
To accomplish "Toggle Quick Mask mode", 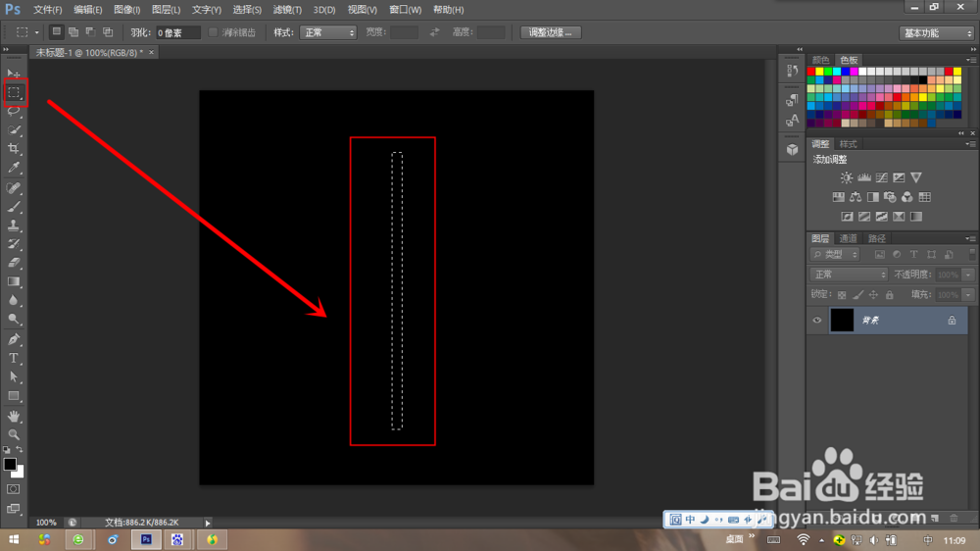I will pyautogui.click(x=13, y=489).
